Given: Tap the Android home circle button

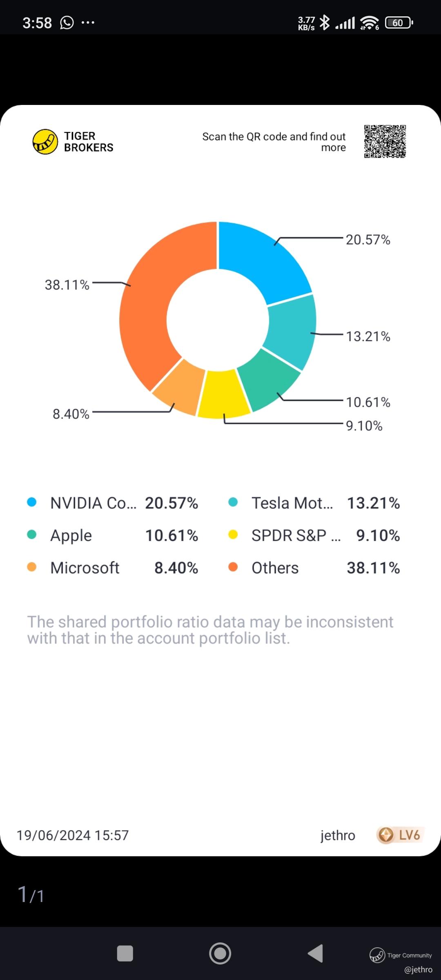Looking at the screenshot, I should 220,953.
